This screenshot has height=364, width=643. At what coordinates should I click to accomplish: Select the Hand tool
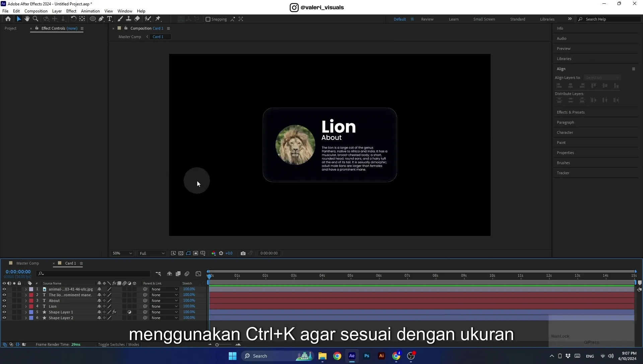tap(27, 19)
